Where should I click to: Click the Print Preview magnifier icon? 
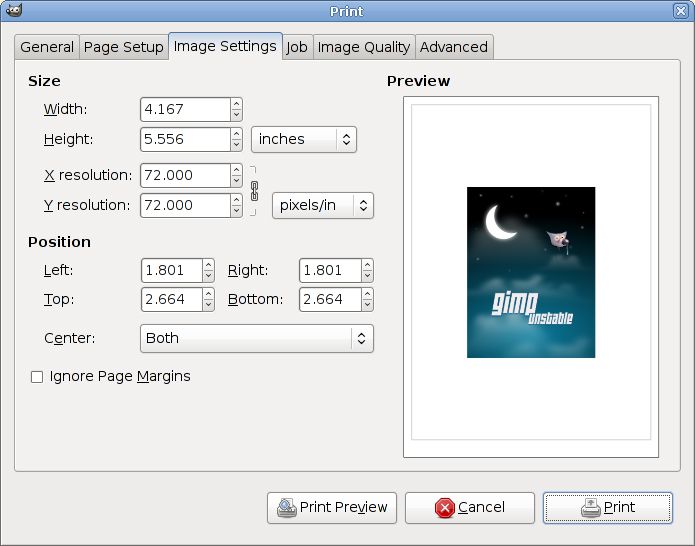[x=287, y=507]
